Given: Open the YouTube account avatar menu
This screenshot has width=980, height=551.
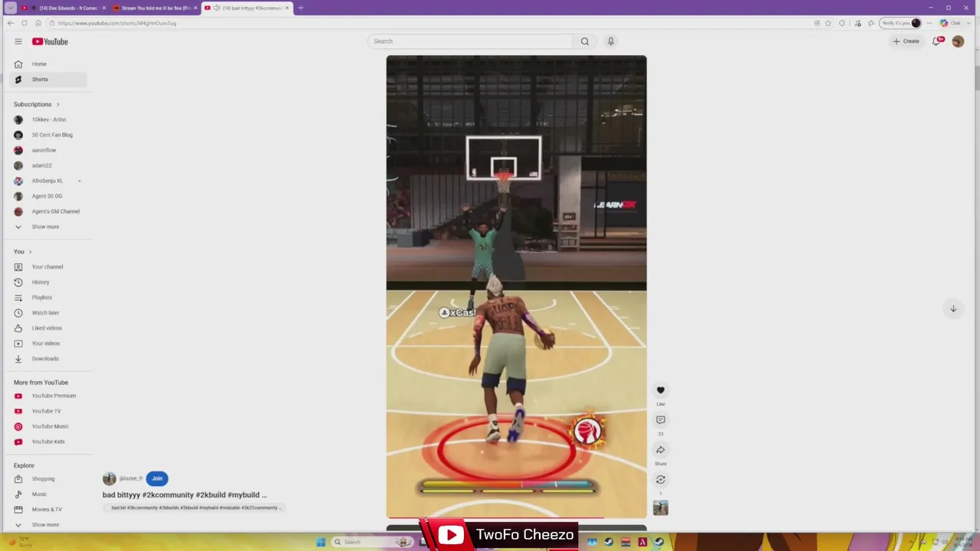Looking at the screenshot, I should 958,41.
